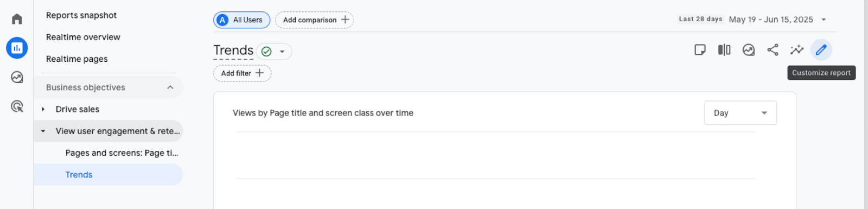Collapse View user engagement & retention
This screenshot has width=868, height=209.
pyautogui.click(x=43, y=131)
